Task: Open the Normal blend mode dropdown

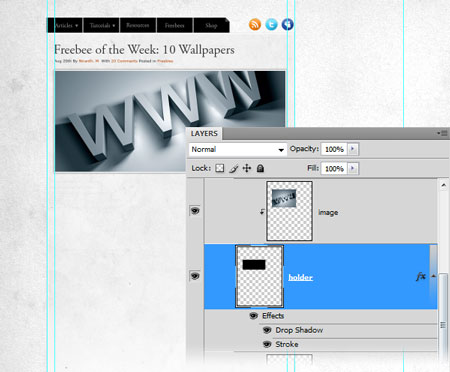Action: [238, 149]
